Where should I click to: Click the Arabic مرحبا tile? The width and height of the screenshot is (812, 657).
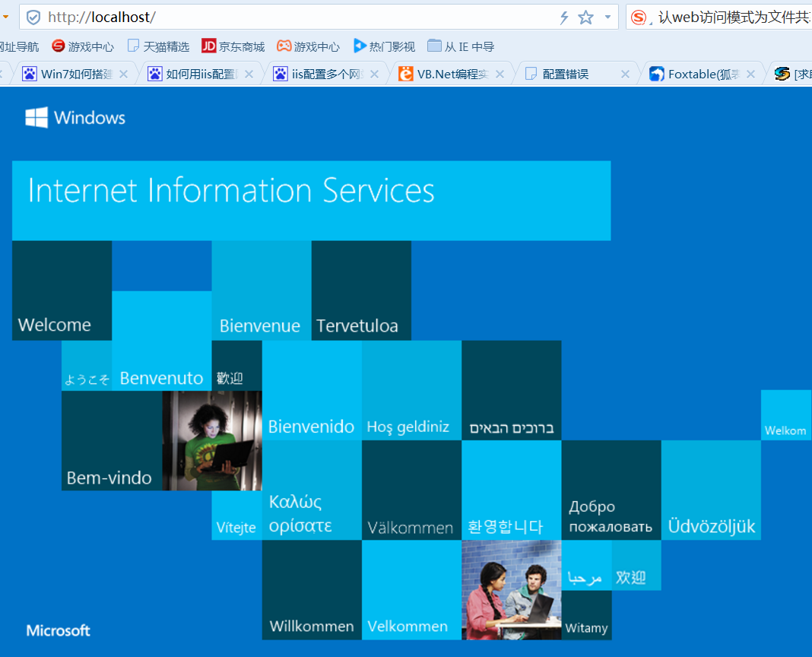586,565
